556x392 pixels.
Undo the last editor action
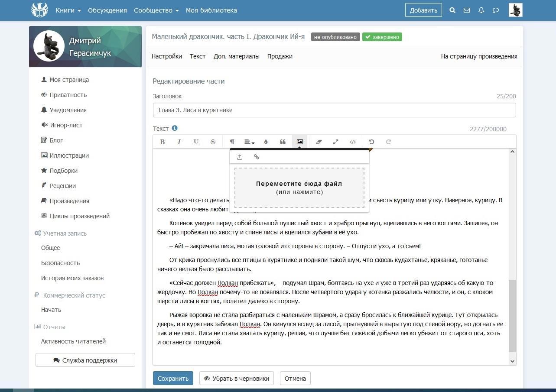(x=371, y=142)
